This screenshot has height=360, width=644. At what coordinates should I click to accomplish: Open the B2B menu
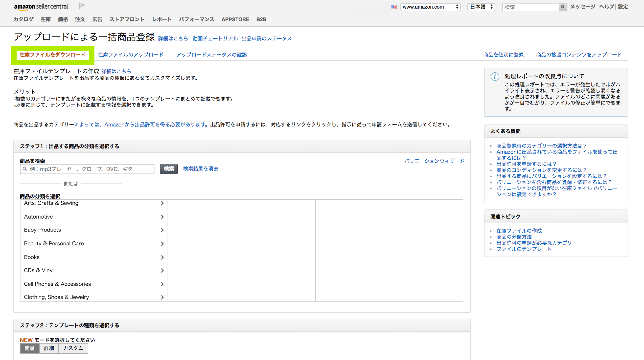click(261, 19)
